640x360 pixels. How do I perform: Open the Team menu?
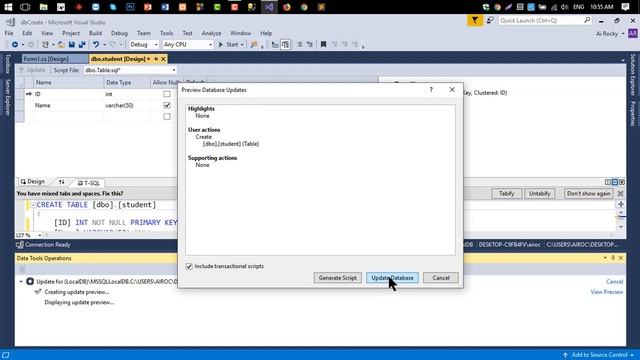(x=144, y=33)
